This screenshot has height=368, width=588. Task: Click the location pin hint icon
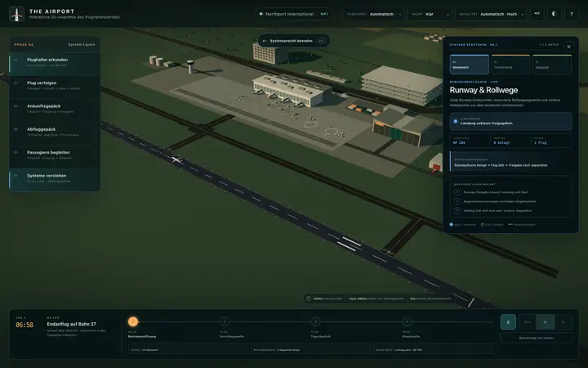click(x=308, y=299)
